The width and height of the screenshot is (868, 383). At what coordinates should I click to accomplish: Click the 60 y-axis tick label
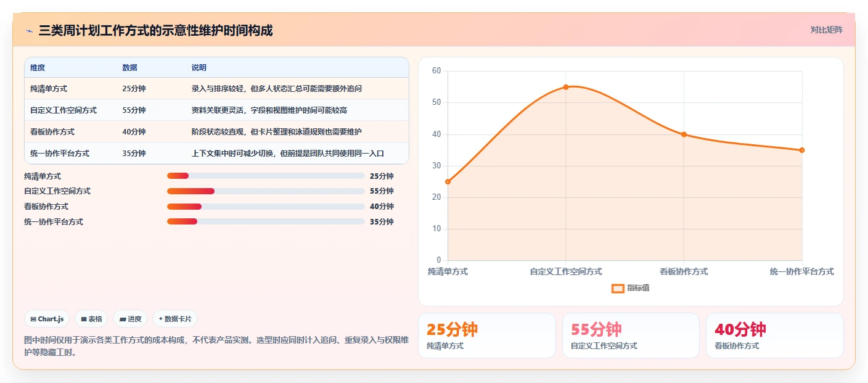pyautogui.click(x=436, y=71)
